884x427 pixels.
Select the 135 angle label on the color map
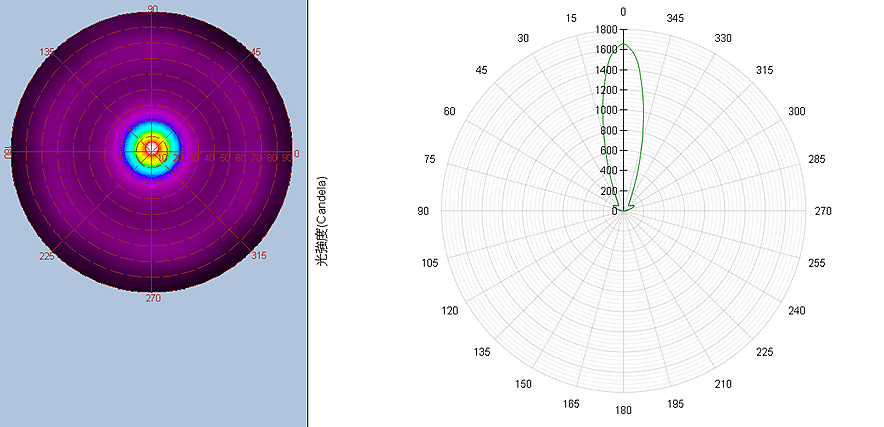click(x=47, y=52)
